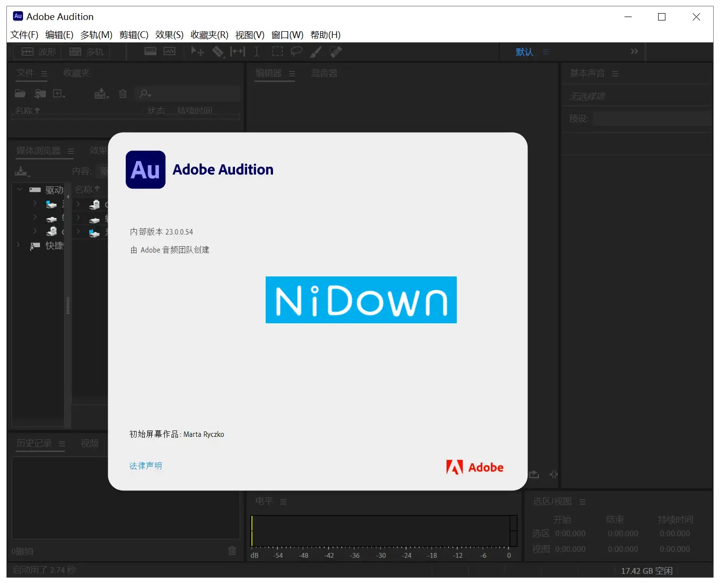Click the 17.42 GB 空闲 status entry
Screen dimensions: 721x588
tap(646, 570)
